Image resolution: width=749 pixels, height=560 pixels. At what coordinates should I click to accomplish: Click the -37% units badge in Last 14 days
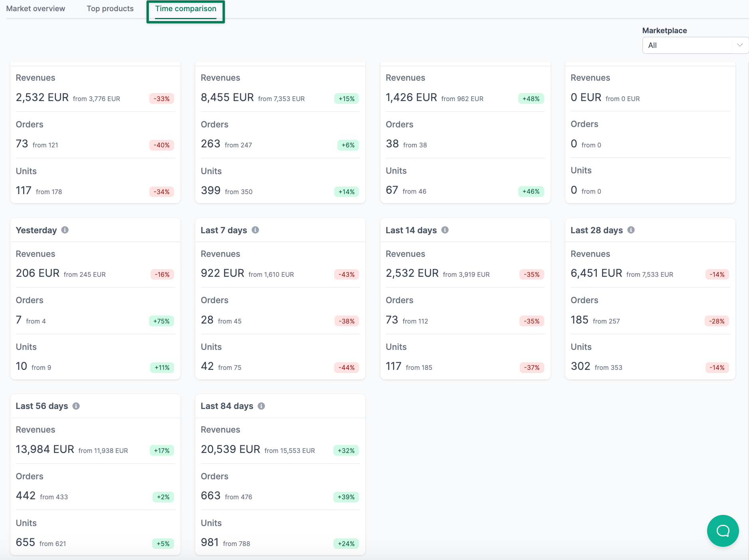531,367
